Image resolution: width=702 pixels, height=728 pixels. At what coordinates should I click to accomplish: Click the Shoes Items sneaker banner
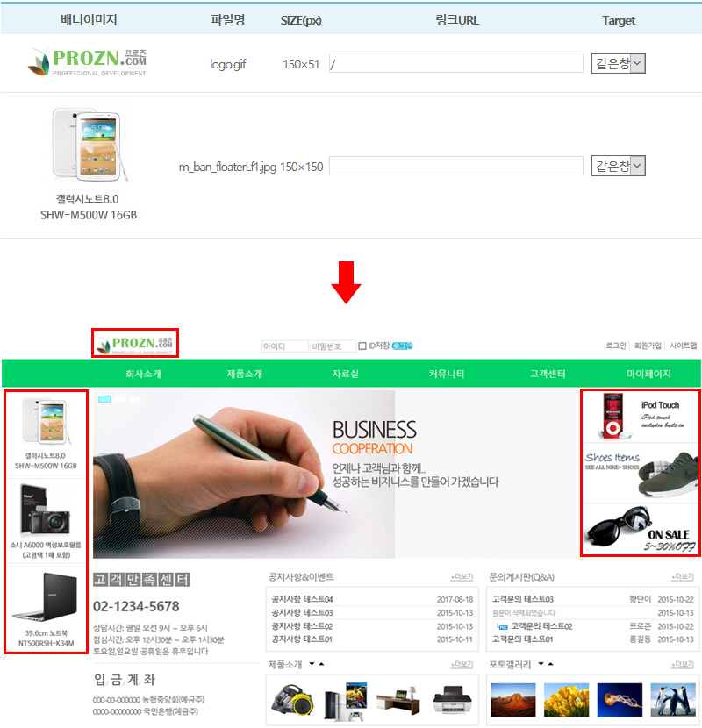(640, 474)
